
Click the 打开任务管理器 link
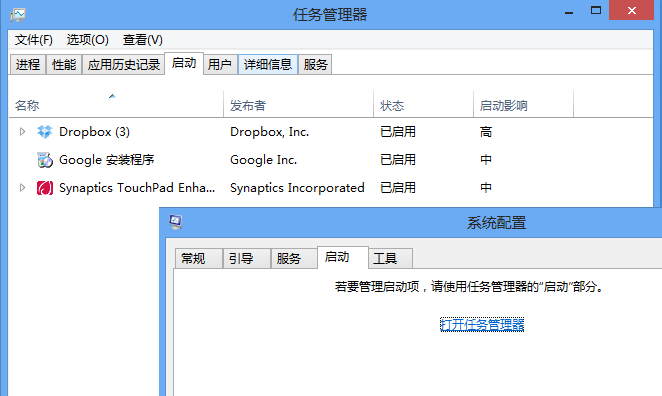482,325
